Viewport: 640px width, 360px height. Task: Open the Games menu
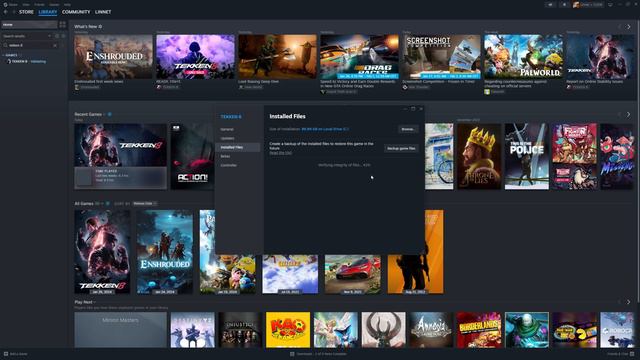(54, 4)
